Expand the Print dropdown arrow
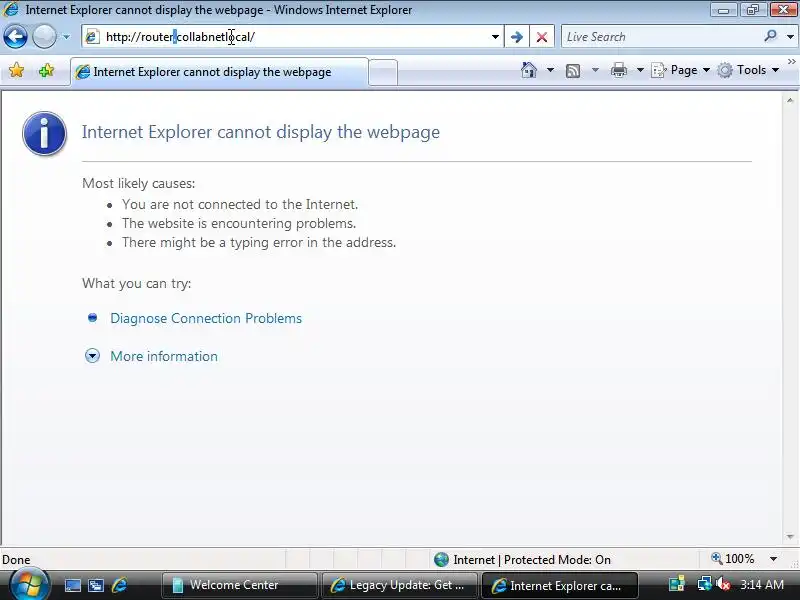Viewport: 800px width, 600px height. click(x=640, y=70)
